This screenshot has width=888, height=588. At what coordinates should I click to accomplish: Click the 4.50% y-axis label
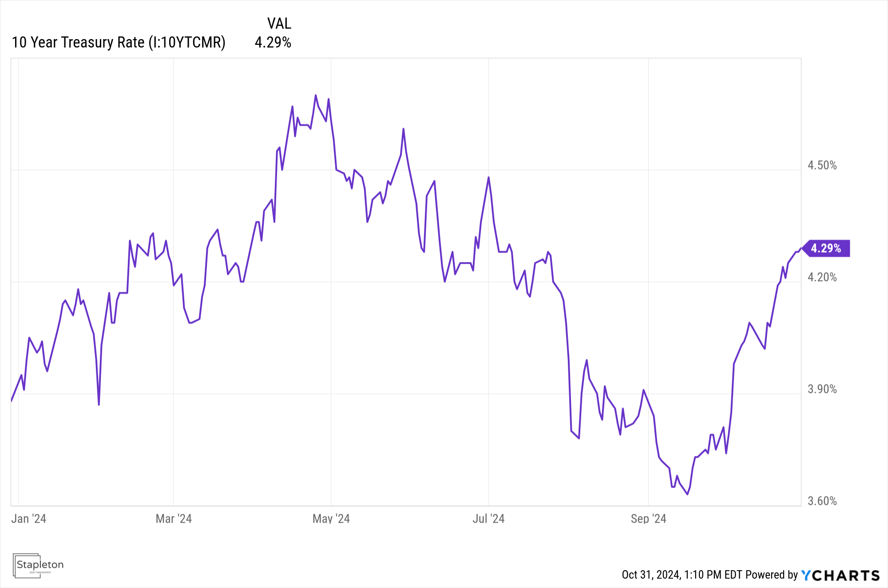pyautogui.click(x=822, y=166)
